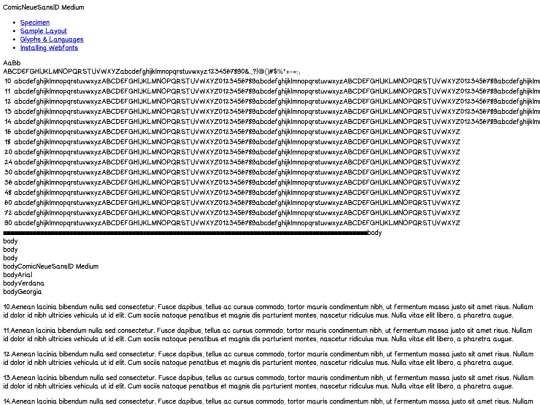This screenshot has width=540, height=405.
Task: Open the Specimen link
Action: pos(35,23)
